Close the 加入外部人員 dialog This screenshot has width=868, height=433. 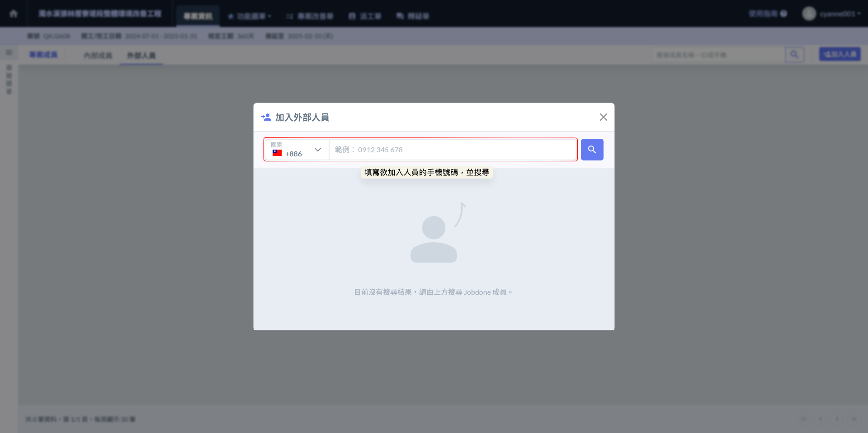(603, 117)
